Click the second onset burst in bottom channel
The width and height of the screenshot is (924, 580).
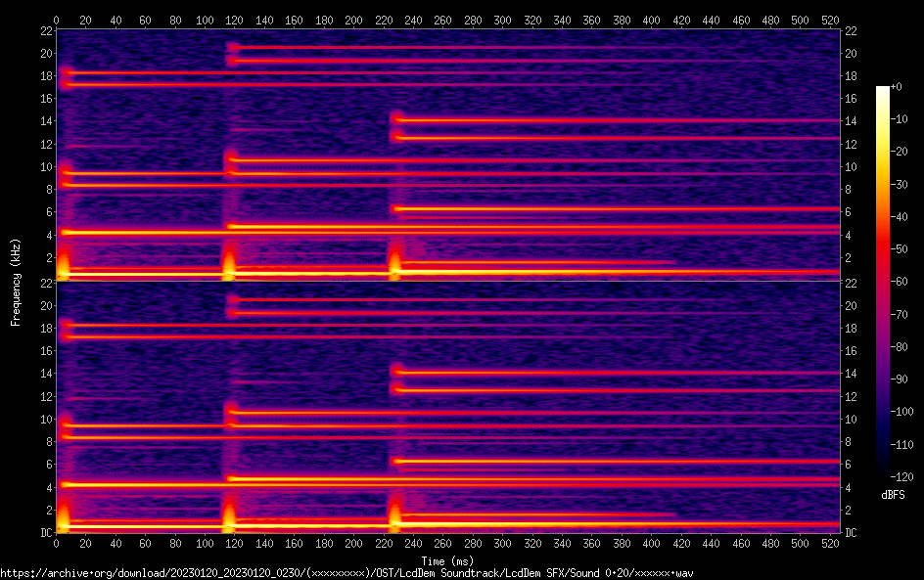coord(229,516)
